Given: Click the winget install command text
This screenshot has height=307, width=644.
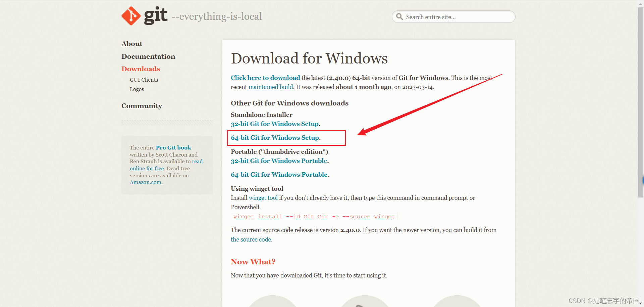Looking at the screenshot, I should click(x=314, y=217).
